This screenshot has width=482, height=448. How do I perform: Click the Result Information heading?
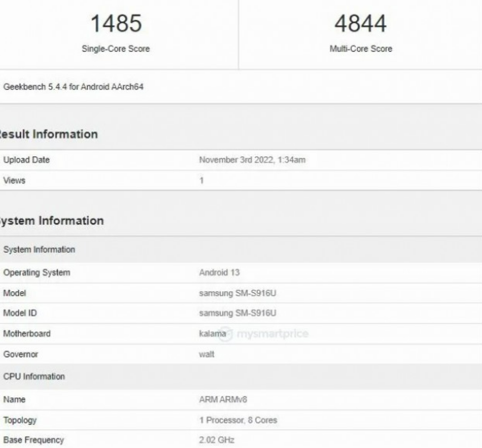point(48,134)
